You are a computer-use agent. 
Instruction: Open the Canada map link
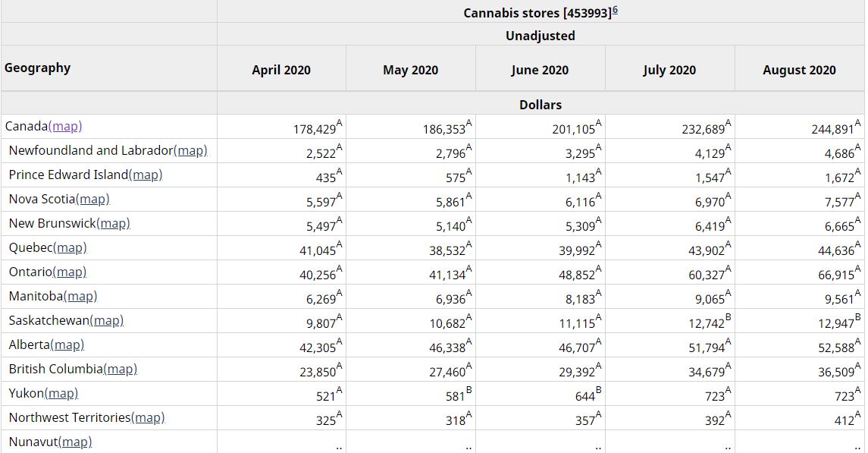(65, 127)
